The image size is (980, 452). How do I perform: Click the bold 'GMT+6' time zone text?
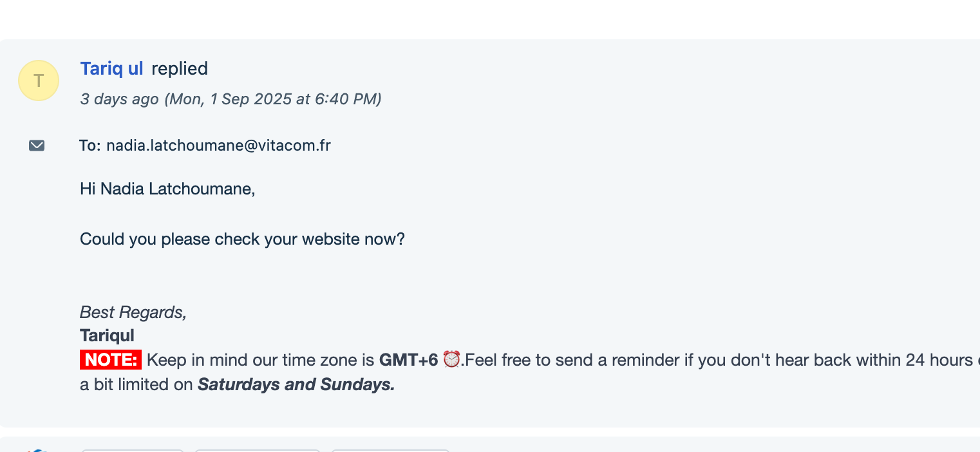[x=408, y=359]
